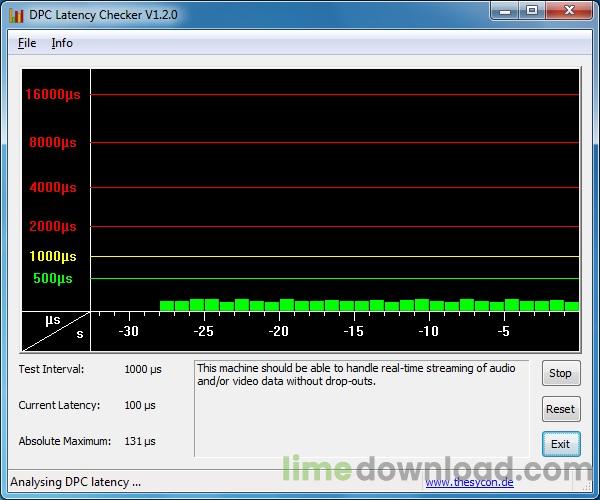Maximize the DPC Latency Checker window
The width and height of the screenshot is (600, 500).
pos(531,12)
